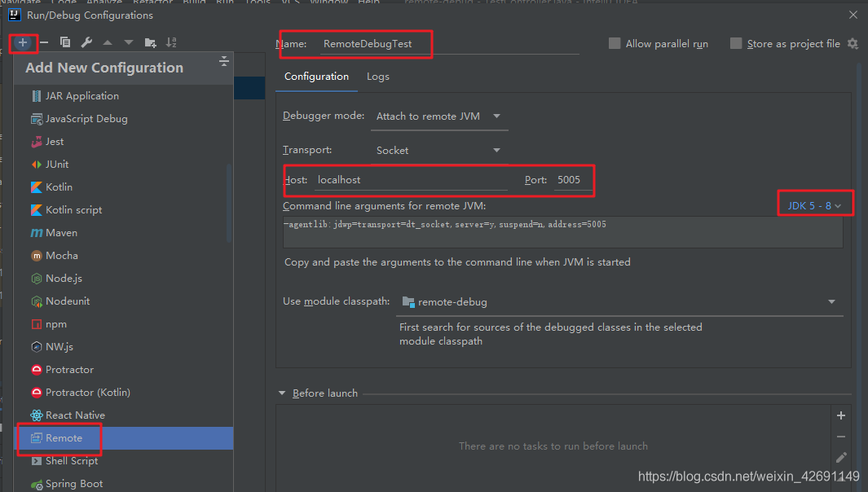Image resolution: width=868 pixels, height=492 pixels.
Task: Choose npm configuration type
Action: pyautogui.click(x=123, y=323)
